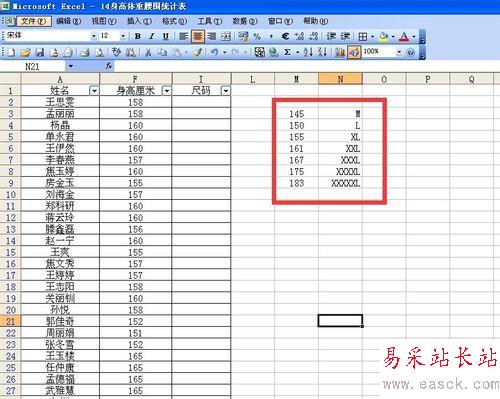The image size is (500, 399).
Task: Apply currency style format
Action: click(x=243, y=36)
